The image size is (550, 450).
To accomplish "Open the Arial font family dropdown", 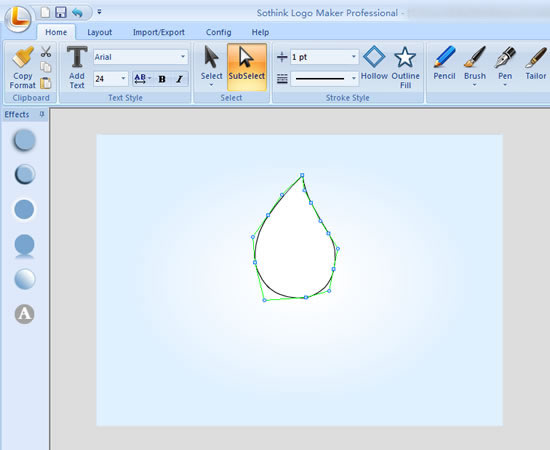I will point(183,57).
